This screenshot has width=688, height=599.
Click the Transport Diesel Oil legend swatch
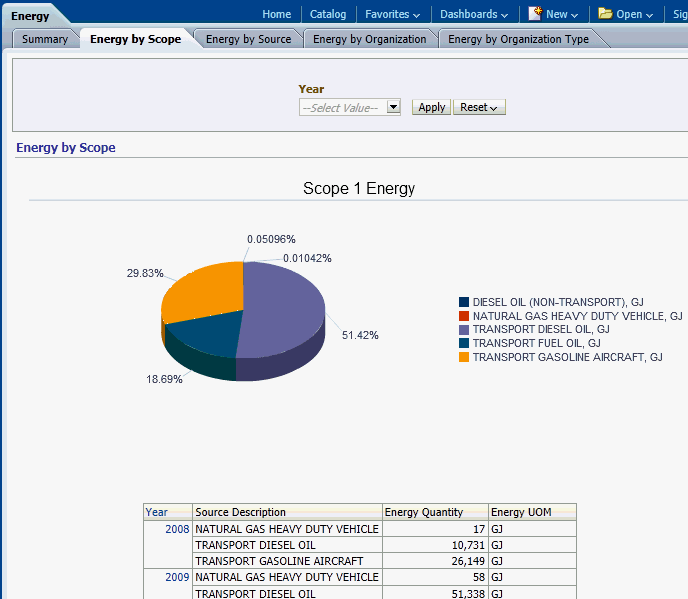[x=464, y=329]
